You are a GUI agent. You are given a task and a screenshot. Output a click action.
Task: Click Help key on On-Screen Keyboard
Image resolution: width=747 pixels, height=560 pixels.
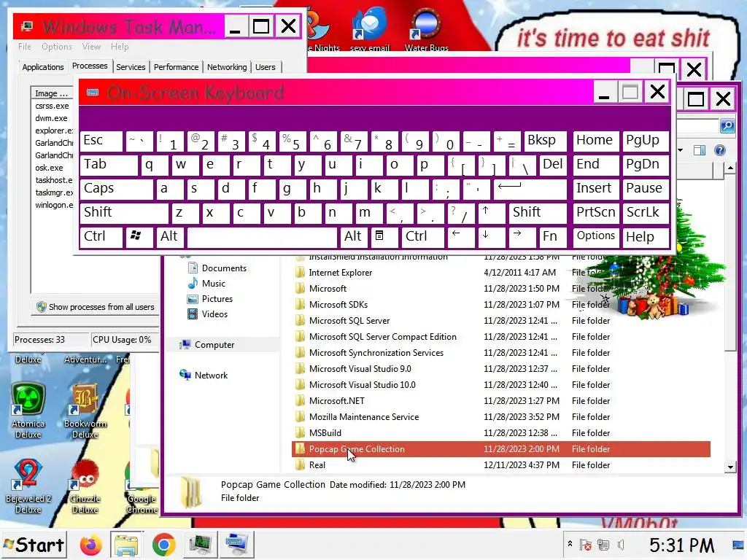pos(646,237)
